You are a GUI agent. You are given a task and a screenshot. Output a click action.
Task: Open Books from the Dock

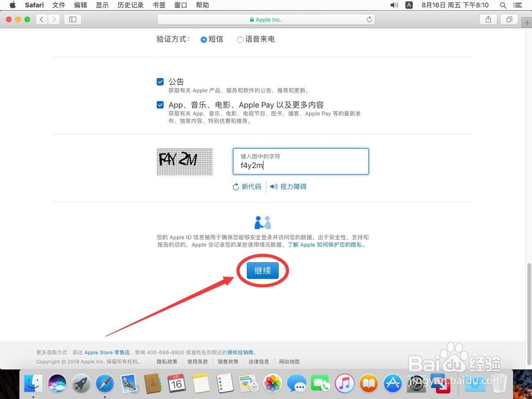tap(369, 383)
